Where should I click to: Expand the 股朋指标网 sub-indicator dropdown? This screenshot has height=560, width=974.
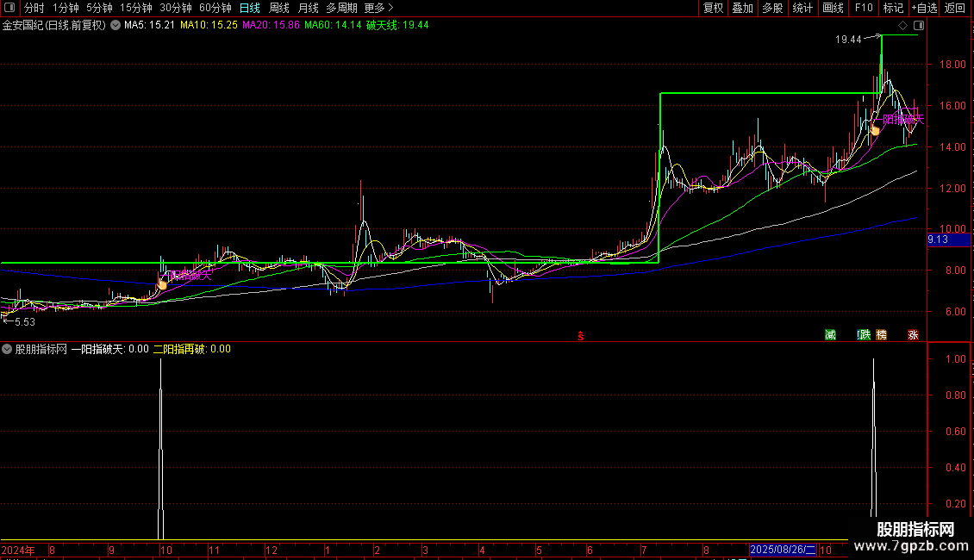(x=7, y=349)
